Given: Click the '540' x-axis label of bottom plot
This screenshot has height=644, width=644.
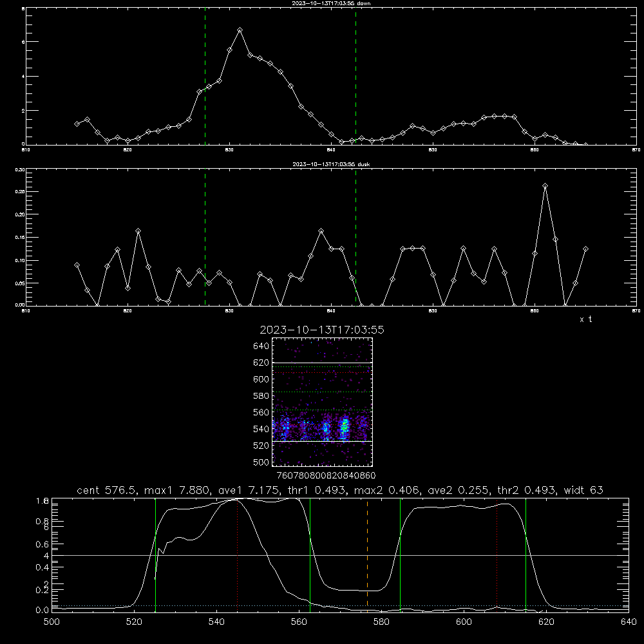Looking at the screenshot, I should [216, 622].
